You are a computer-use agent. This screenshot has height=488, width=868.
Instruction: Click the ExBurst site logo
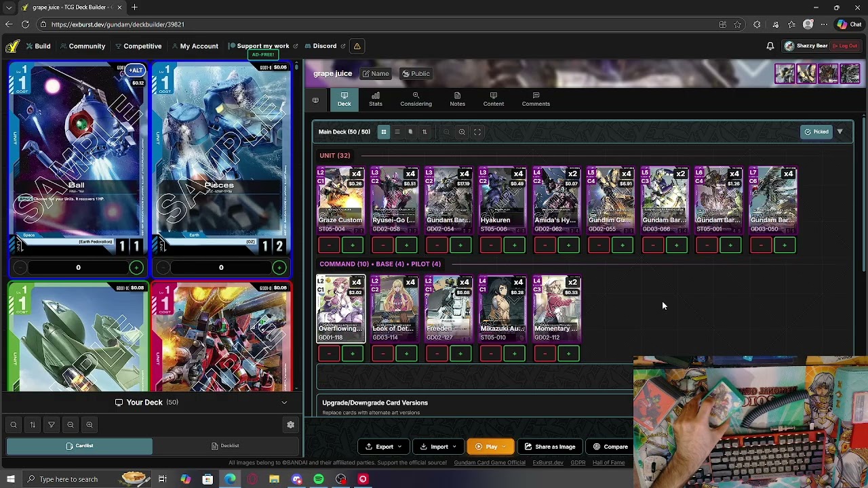(12, 46)
